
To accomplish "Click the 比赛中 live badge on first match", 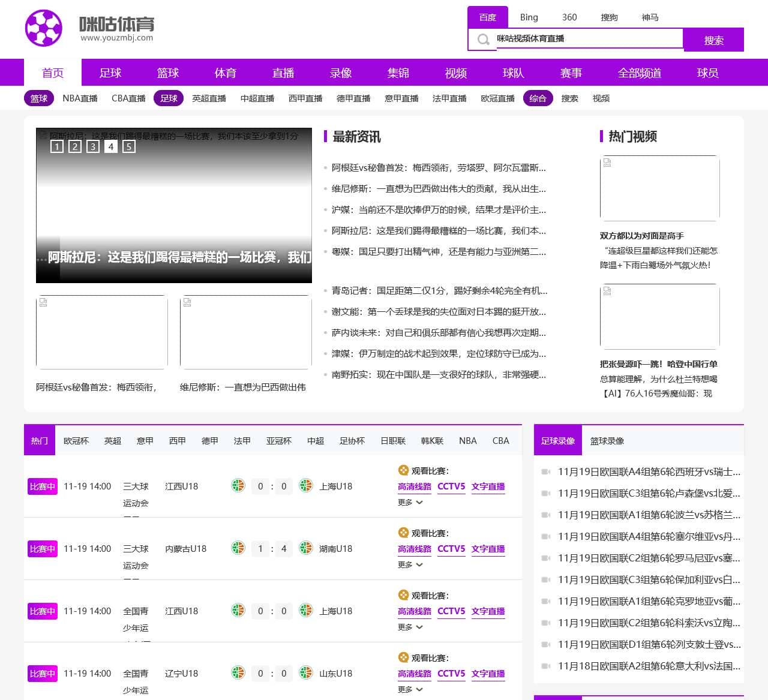I will [x=41, y=486].
